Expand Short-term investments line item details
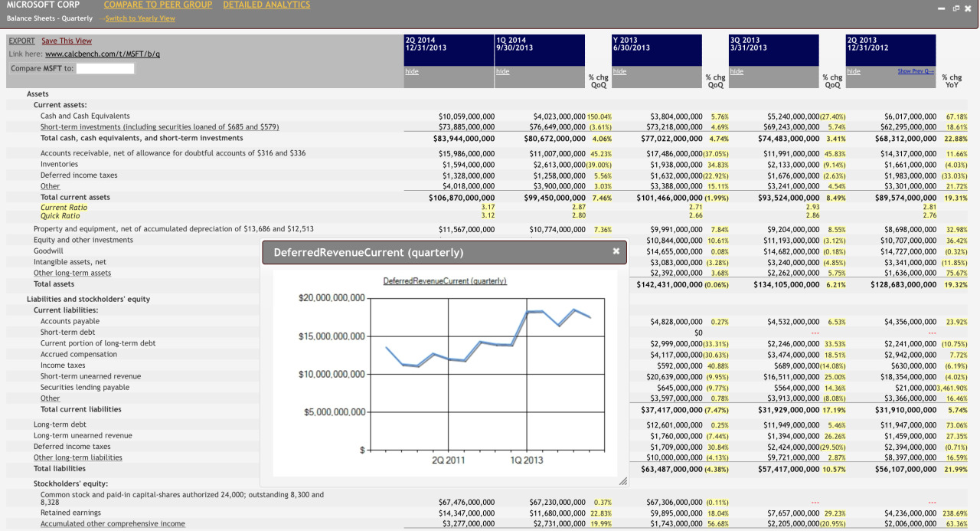This screenshot has width=980, height=531. coord(159,127)
